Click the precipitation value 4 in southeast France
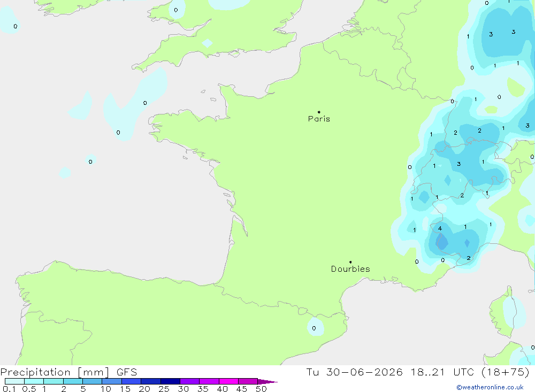This screenshot has height=392, width=535. coord(440,228)
